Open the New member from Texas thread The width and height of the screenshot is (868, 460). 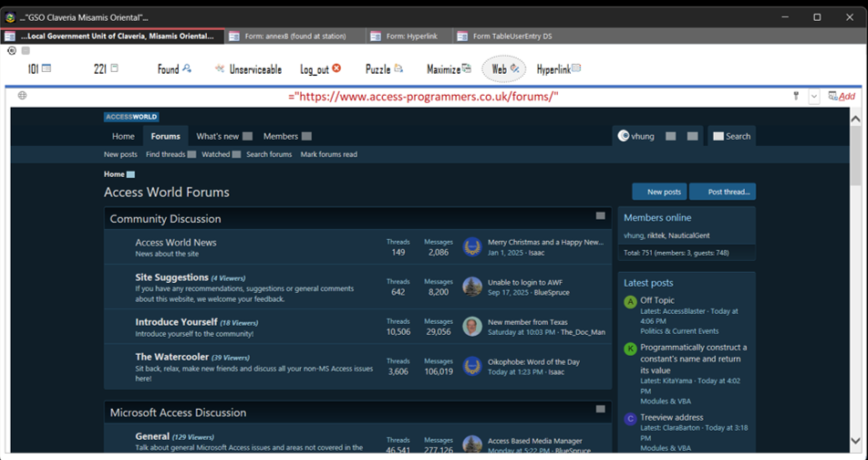coord(528,322)
